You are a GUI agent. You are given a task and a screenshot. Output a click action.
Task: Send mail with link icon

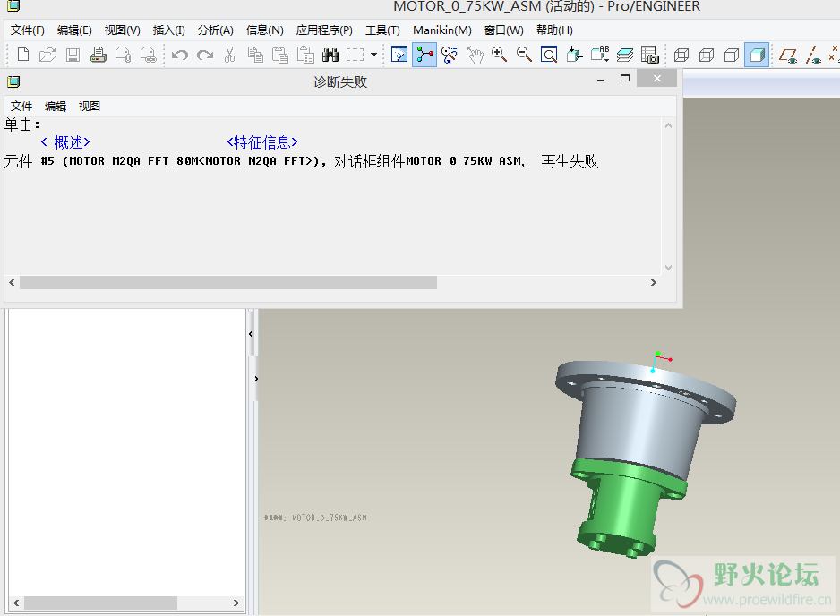(148, 55)
